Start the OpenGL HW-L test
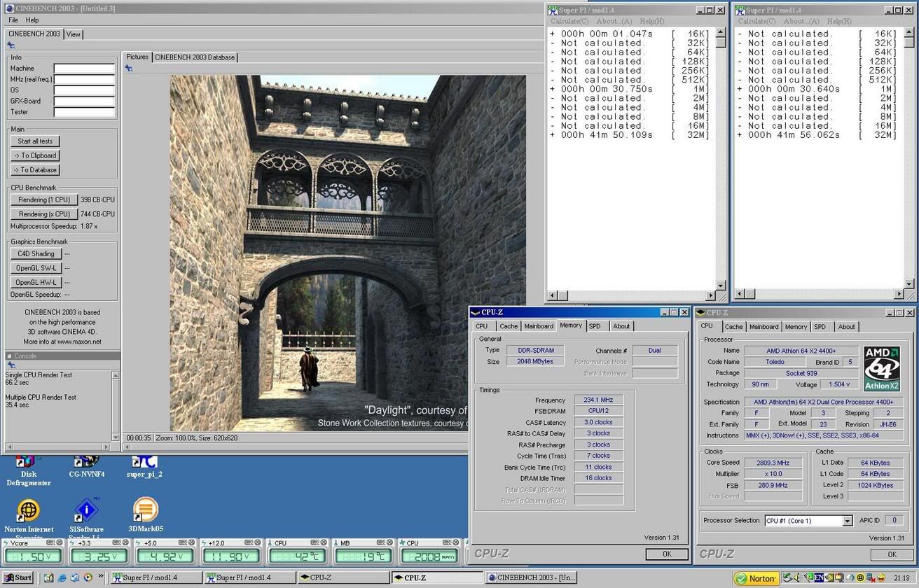This screenshot has width=919, height=588. point(36,283)
